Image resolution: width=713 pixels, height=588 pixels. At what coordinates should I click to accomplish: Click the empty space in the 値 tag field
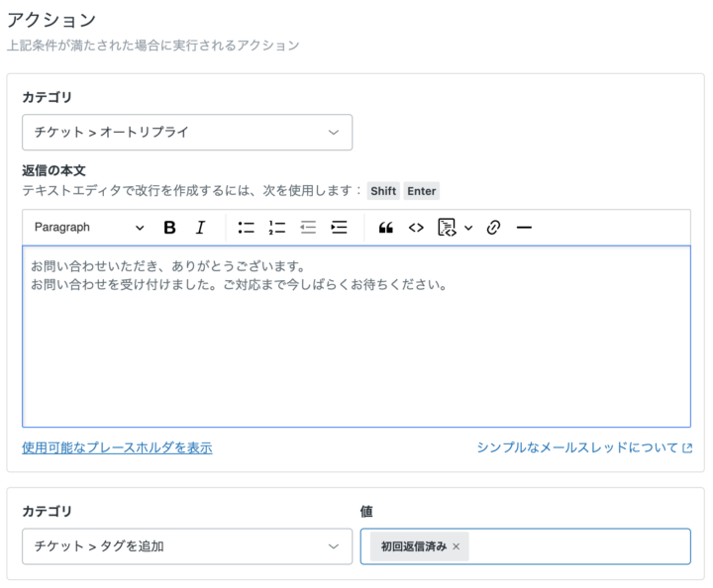click(x=579, y=546)
